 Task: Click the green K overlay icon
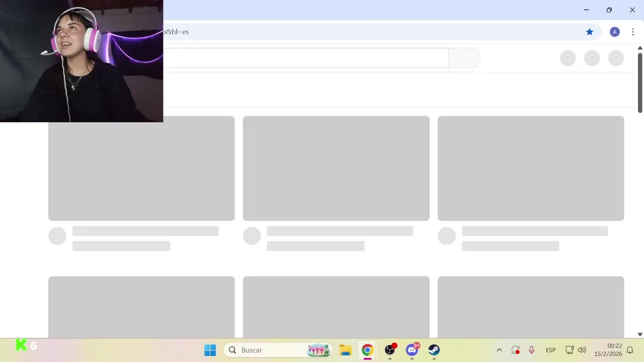click(x=21, y=345)
